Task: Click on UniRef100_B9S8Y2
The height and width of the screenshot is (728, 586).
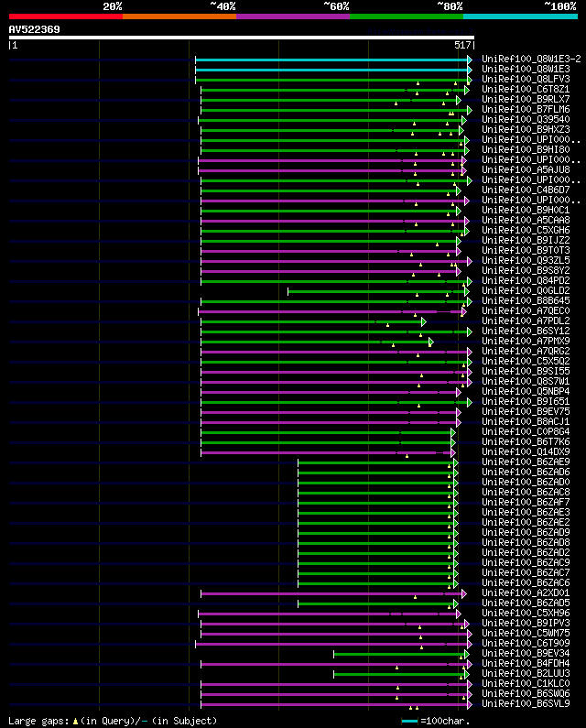Action: pos(526,271)
